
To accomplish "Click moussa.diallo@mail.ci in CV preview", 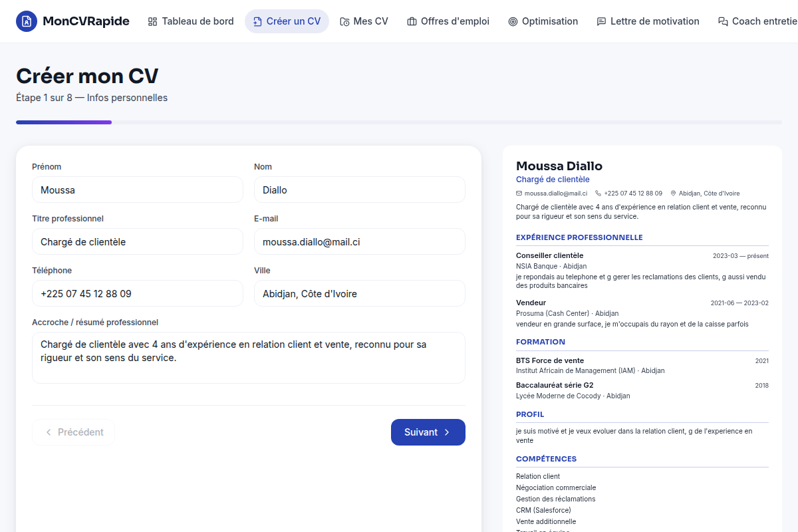I will click(556, 193).
